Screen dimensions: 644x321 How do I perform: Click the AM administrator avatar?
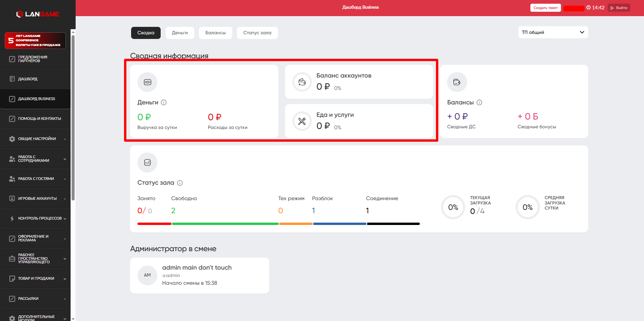pyautogui.click(x=147, y=275)
